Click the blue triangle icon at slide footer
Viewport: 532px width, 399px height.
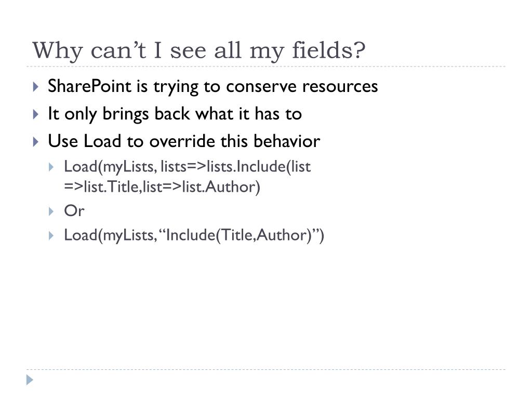30,380
